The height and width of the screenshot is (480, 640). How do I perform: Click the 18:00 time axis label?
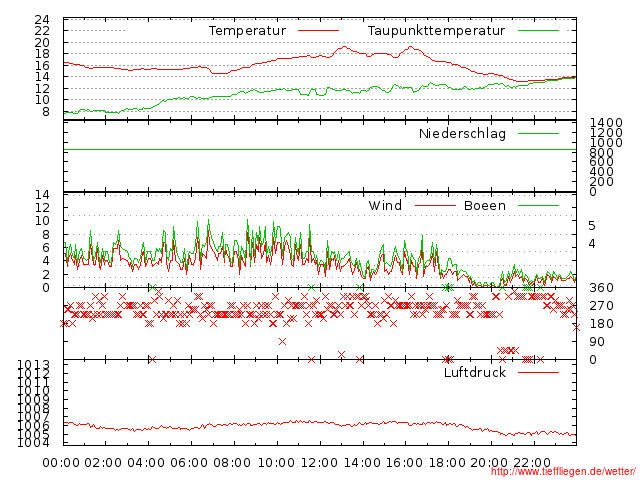[447, 463]
